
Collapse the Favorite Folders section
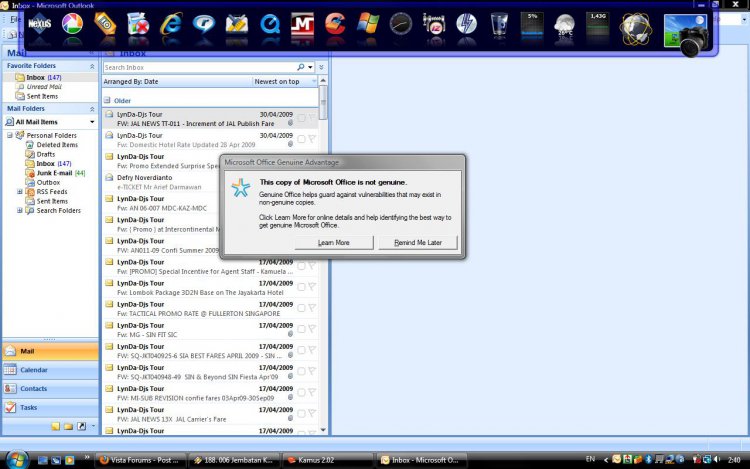pos(92,66)
